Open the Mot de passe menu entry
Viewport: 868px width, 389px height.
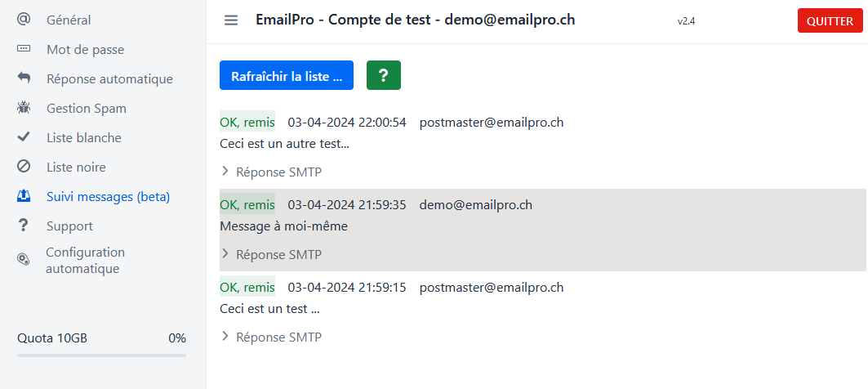(x=85, y=49)
